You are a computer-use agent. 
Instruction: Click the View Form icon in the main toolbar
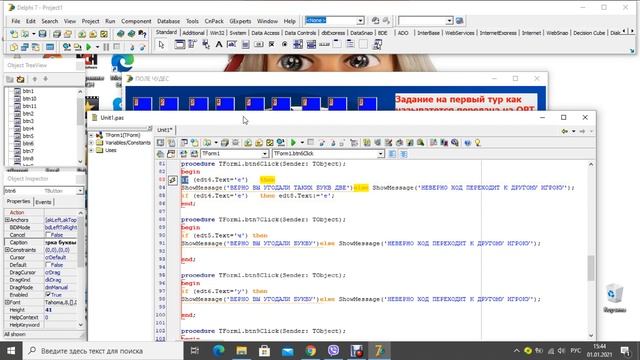(24, 47)
